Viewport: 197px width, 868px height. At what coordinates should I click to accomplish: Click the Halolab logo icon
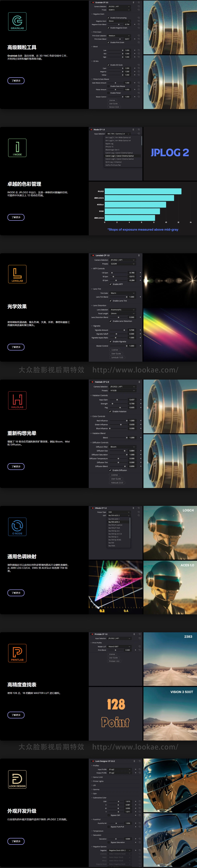17,400
